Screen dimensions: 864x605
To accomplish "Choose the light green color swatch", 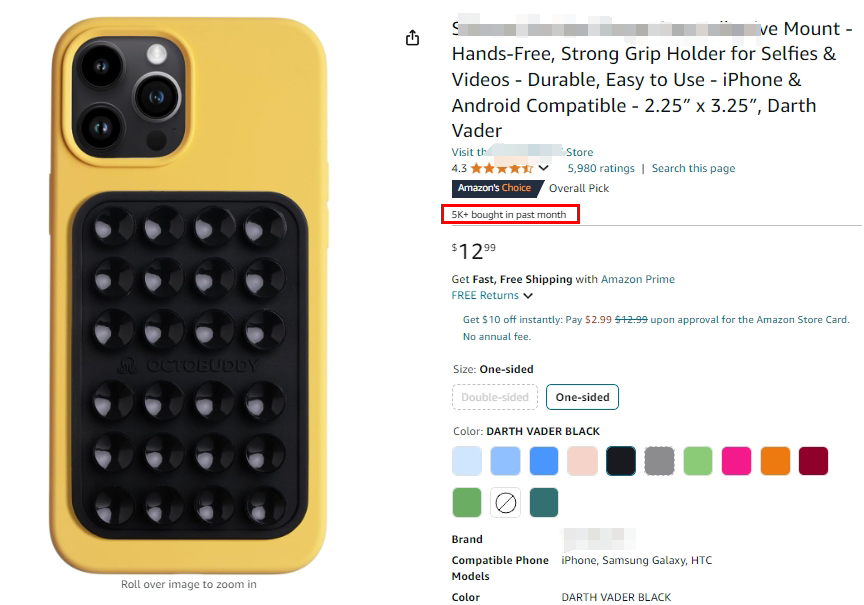I will point(698,461).
